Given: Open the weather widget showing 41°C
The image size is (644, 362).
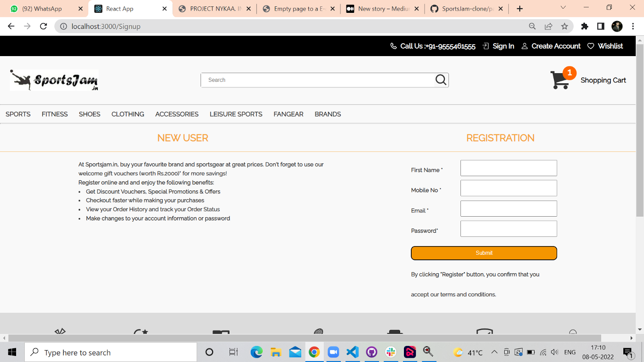Looking at the screenshot, I should pos(468,352).
